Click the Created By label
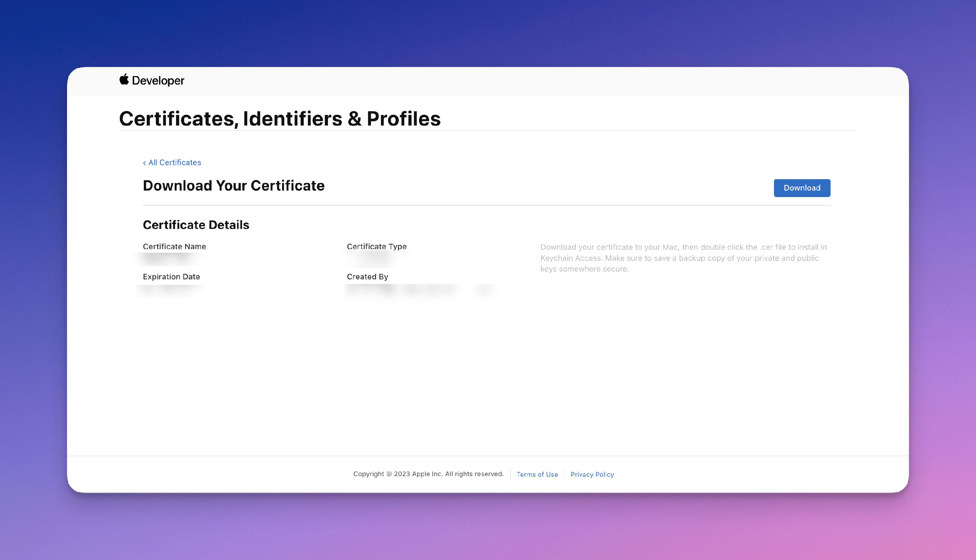Viewport: 976px width, 560px height. point(367,276)
